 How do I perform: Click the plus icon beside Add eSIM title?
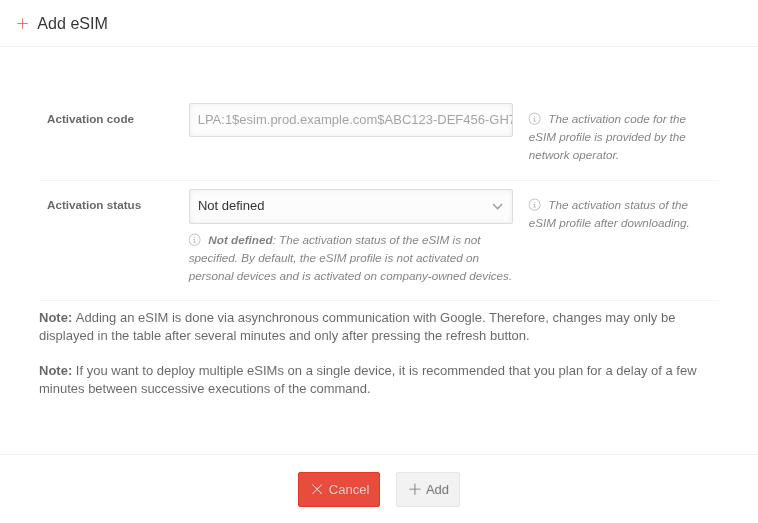tap(22, 23)
